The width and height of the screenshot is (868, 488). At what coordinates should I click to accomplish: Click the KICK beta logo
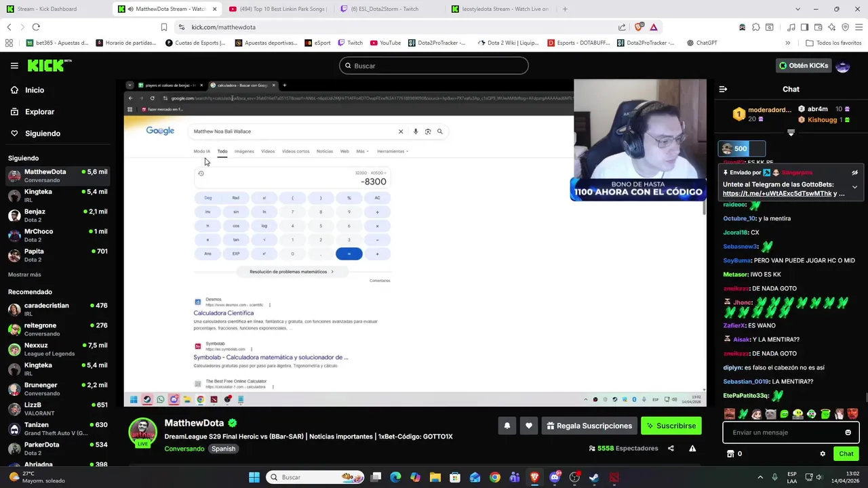(x=50, y=66)
